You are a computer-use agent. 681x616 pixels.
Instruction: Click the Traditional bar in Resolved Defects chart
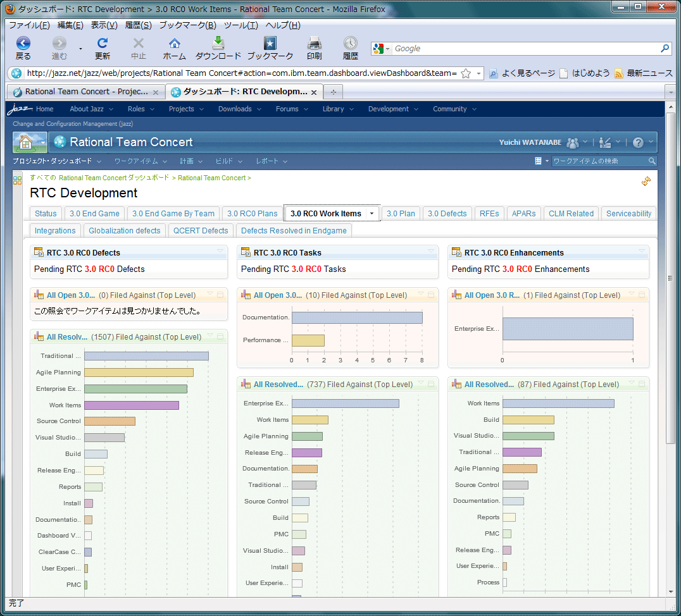click(x=146, y=356)
